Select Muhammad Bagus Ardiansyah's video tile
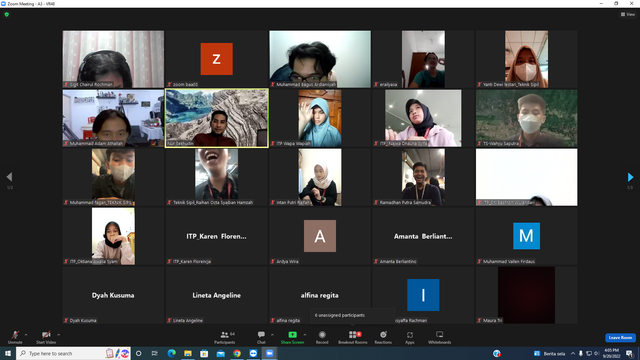Viewport: 640px width, 360px height. click(320, 59)
